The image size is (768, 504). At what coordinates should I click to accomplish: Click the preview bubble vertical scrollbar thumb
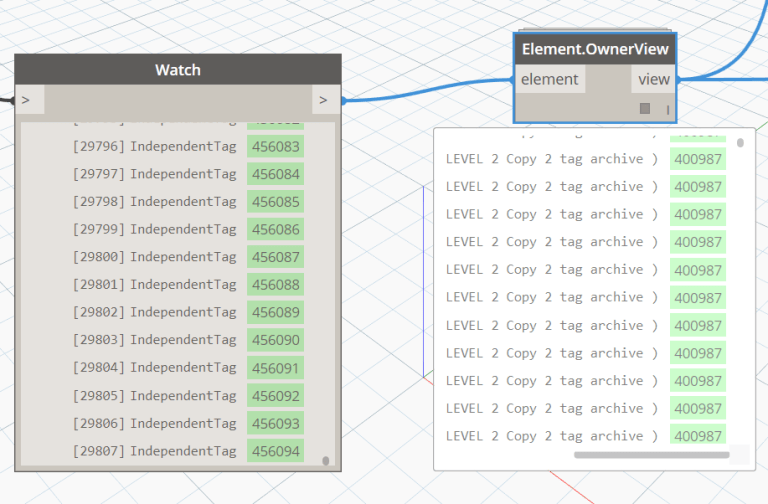740,143
